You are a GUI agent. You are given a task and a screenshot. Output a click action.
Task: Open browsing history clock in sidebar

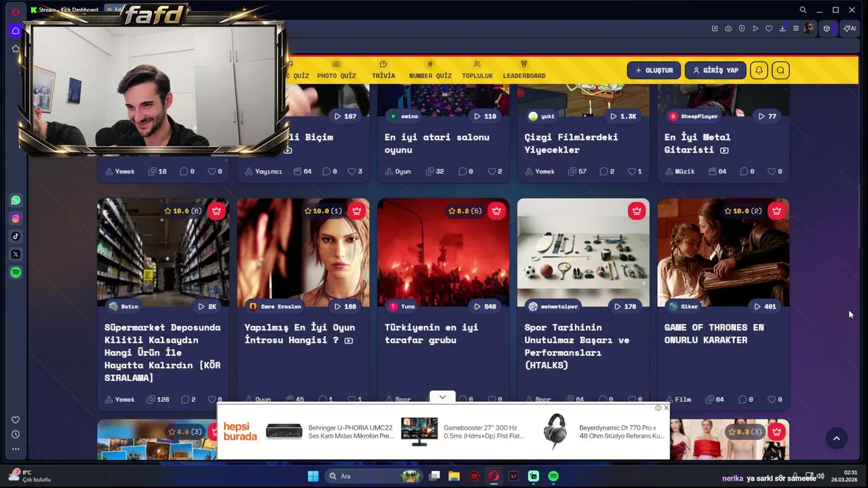[x=16, y=434]
